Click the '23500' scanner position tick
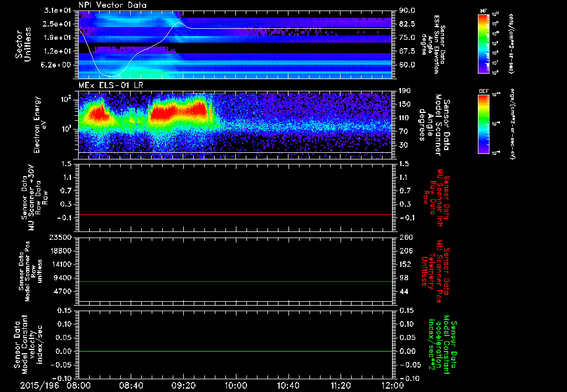 60,237
